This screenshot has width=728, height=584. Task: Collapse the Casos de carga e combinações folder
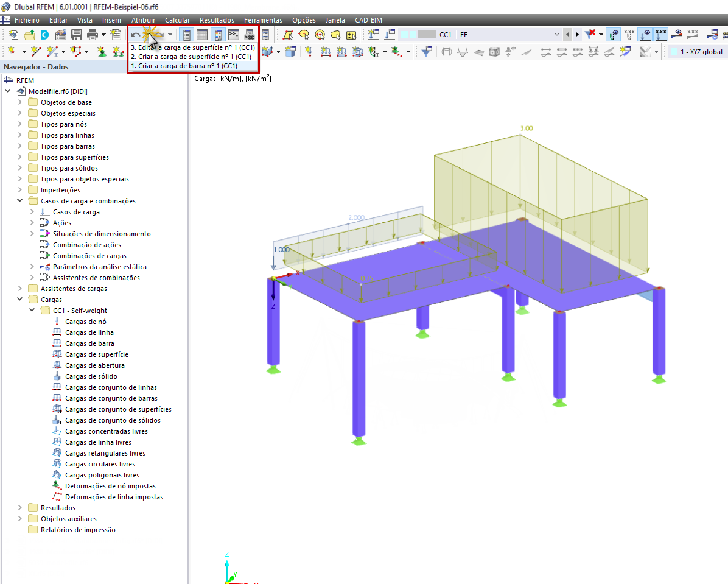tap(20, 200)
